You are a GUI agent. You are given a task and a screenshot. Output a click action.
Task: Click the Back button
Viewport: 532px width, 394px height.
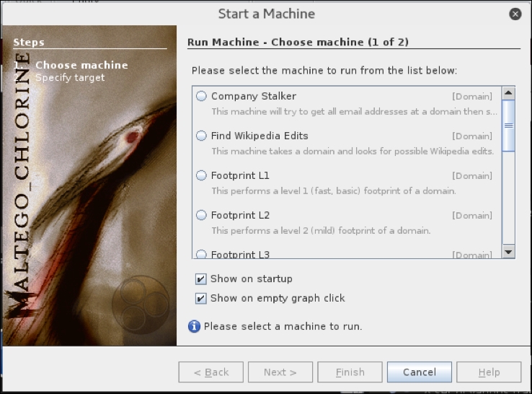tap(211, 372)
